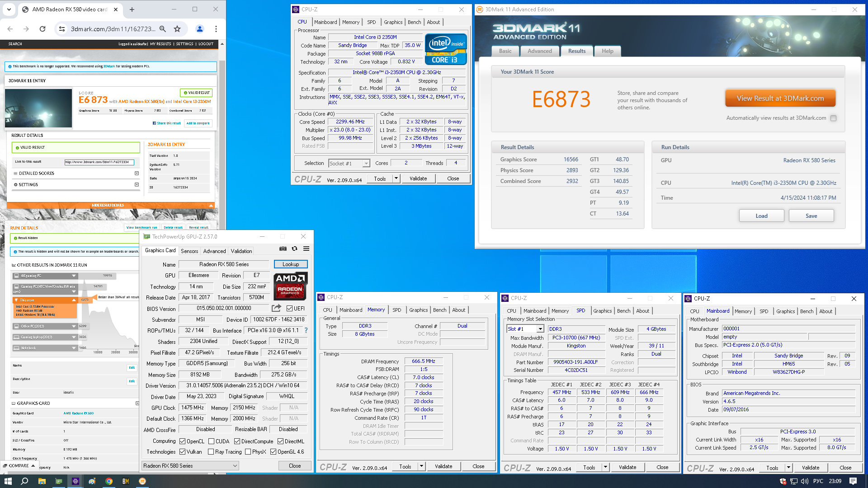868x488 pixels.
Task: Click the Chrome address bar
Action: 113,29
